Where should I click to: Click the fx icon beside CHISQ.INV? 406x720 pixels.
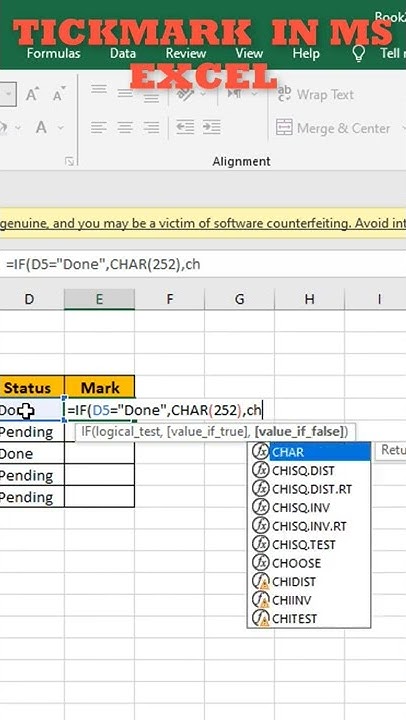click(260, 507)
